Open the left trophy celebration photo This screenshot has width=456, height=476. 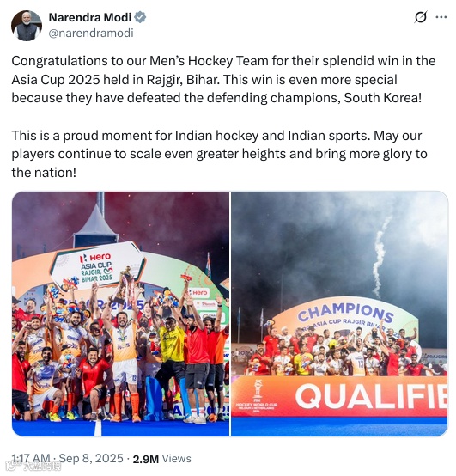click(120, 314)
